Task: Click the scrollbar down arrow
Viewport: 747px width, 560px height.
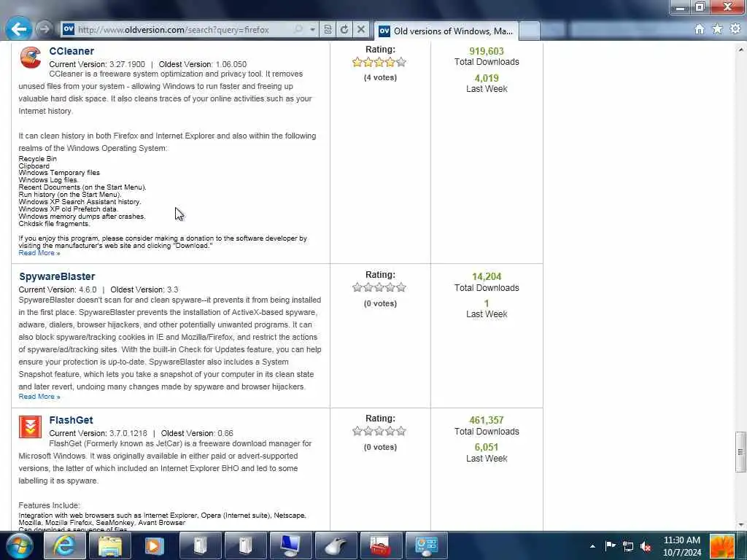Action: click(741, 525)
